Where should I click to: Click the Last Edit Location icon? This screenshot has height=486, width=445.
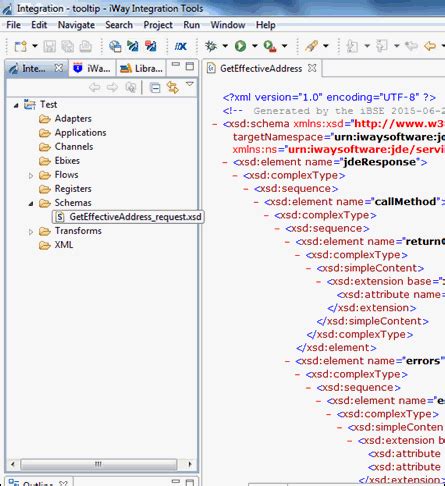(411, 46)
